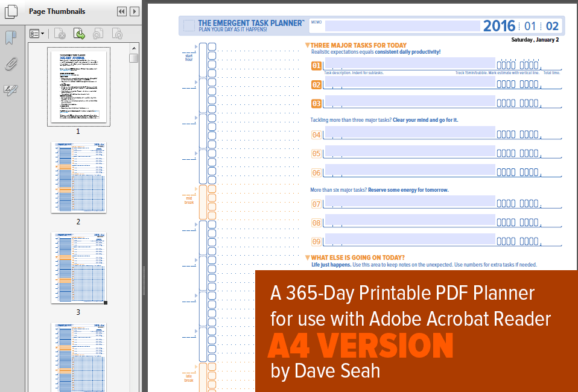Open the thumbnails options menu
The width and height of the screenshot is (578, 392).
point(37,34)
